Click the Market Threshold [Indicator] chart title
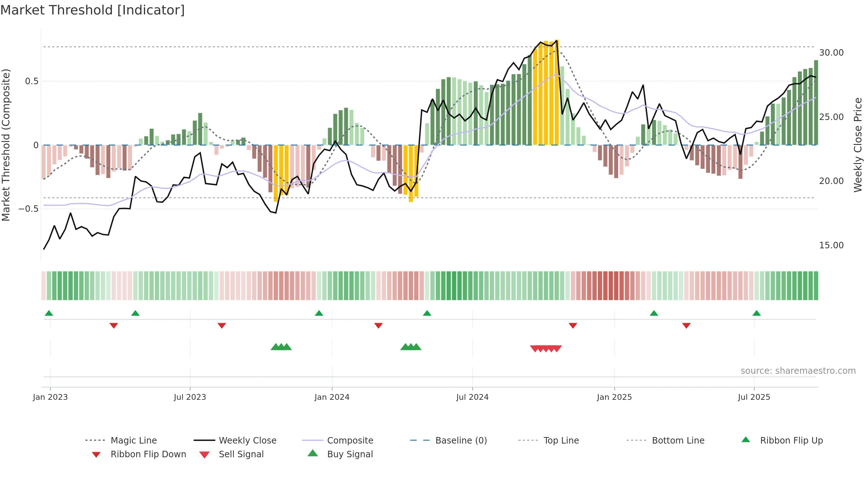 [x=93, y=10]
